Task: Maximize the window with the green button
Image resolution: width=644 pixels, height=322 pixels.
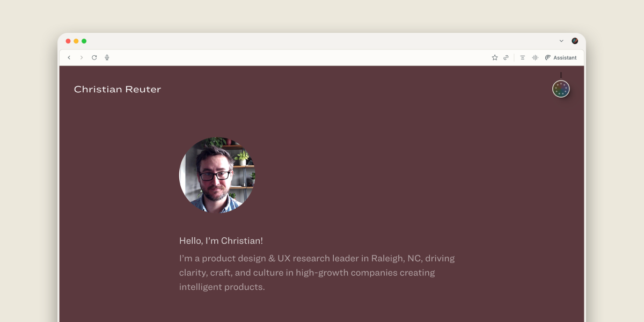Action: click(x=84, y=41)
